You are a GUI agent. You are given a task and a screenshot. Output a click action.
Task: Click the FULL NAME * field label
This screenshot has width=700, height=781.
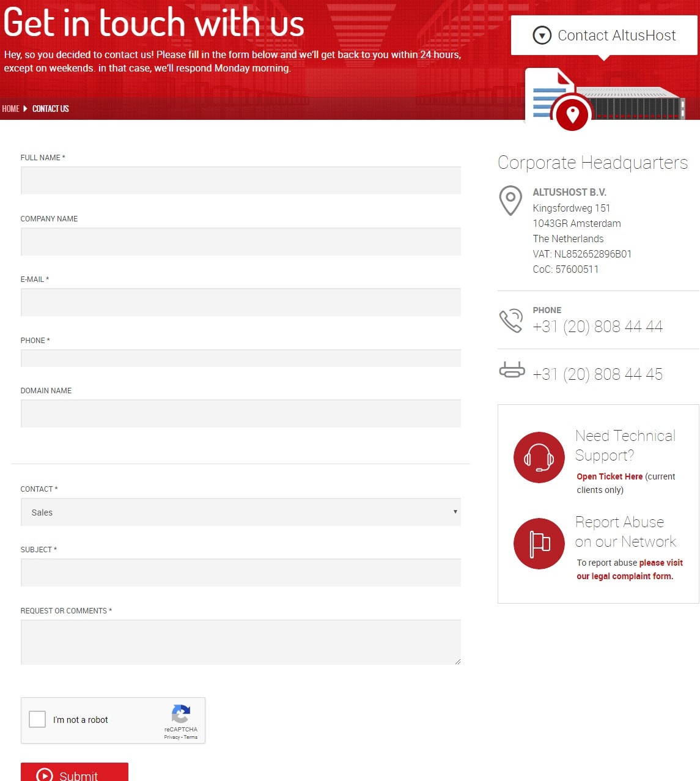pos(43,158)
